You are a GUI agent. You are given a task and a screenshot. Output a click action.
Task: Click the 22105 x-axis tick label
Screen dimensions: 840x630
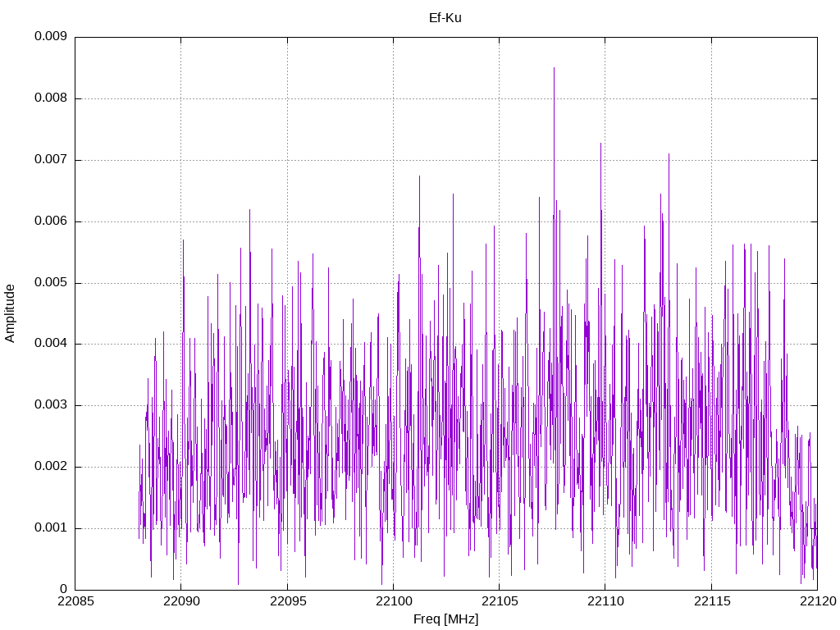(x=500, y=601)
